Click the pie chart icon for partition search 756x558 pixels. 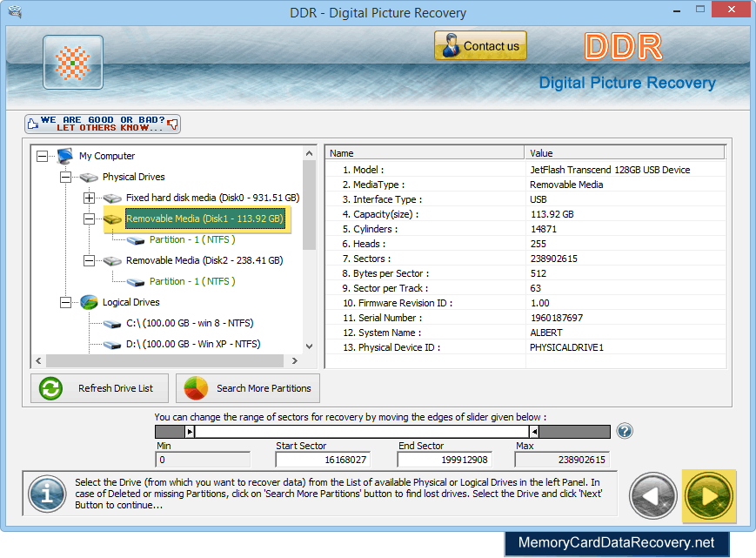click(196, 388)
